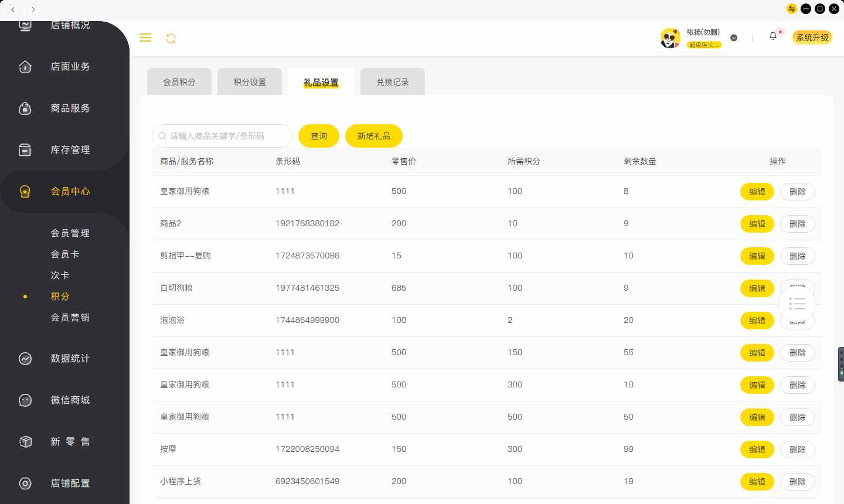Click the hamburger menu icon
Viewport: 844px width, 504px height.
tap(145, 38)
